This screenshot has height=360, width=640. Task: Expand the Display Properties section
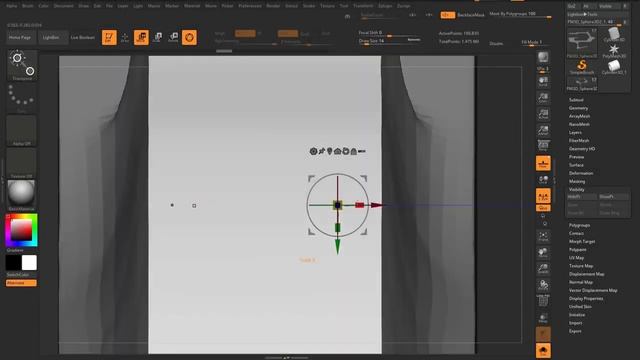(x=586, y=299)
